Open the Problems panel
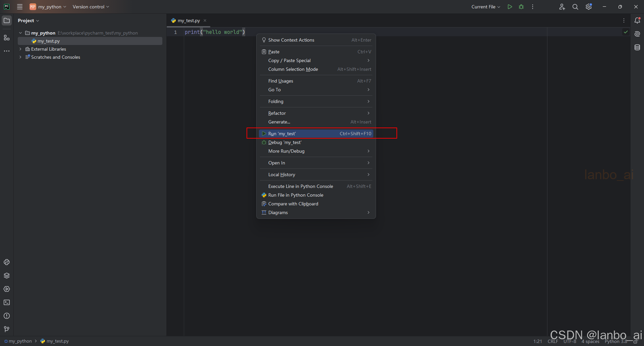The width and height of the screenshot is (644, 346). [7, 316]
